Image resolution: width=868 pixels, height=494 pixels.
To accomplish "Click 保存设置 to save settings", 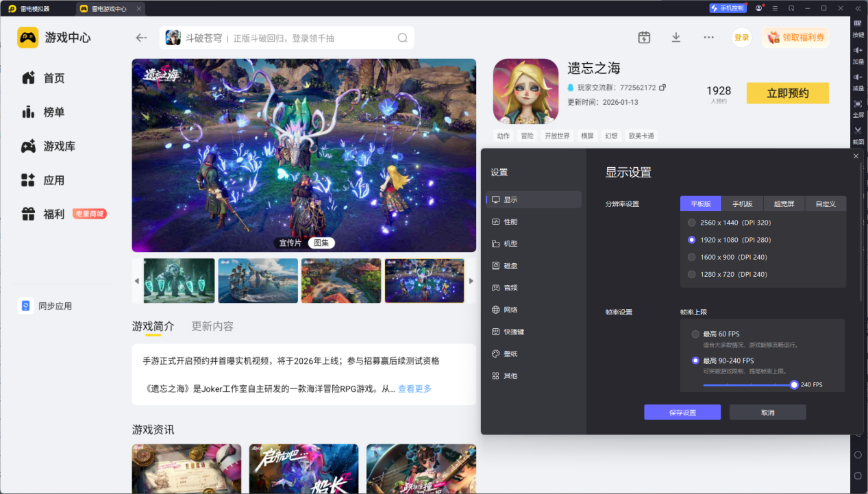I will pyautogui.click(x=682, y=412).
